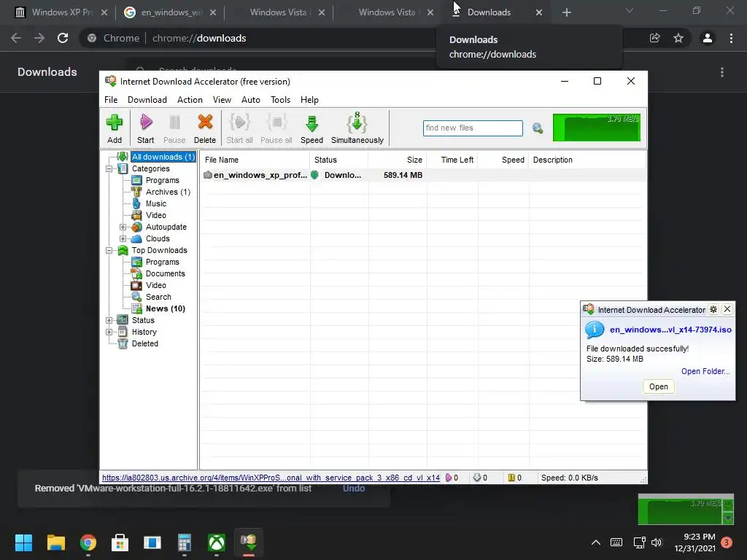Collapse the Categories tree node
Image resolution: width=747 pixels, height=560 pixels.
coord(109,168)
